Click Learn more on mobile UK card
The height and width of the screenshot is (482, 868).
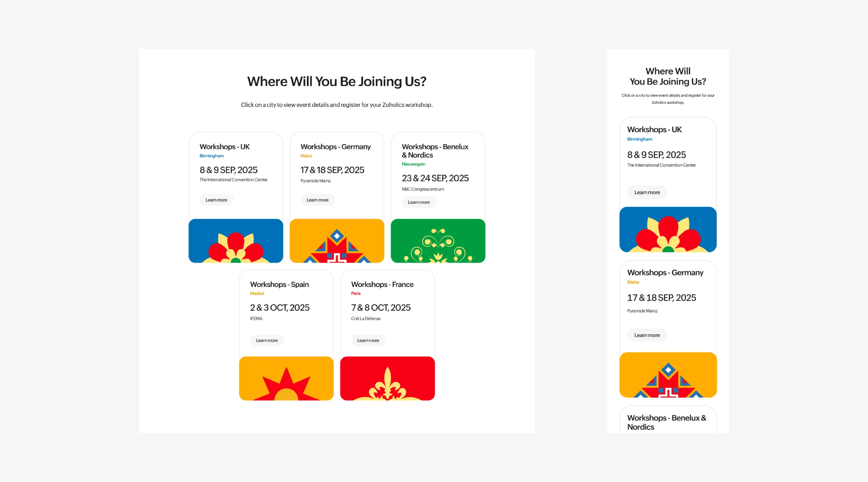(x=647, y=192)
